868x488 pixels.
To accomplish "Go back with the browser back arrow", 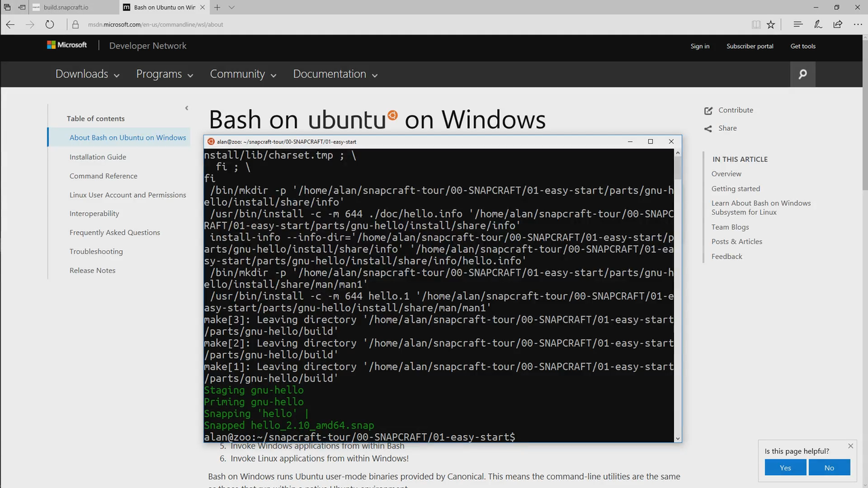I will click(x=10, y=24).
